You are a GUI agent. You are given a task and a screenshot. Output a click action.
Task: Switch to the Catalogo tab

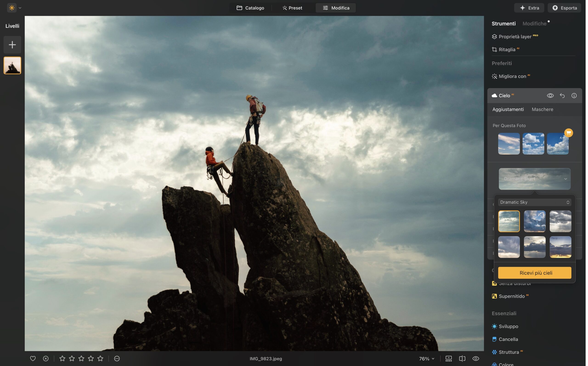(x=250, y=8)
